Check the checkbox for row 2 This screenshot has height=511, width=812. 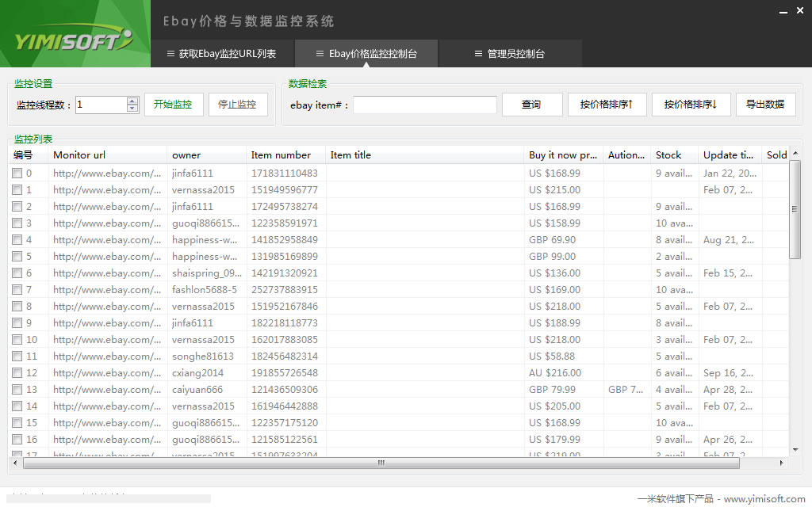[17, 206]
